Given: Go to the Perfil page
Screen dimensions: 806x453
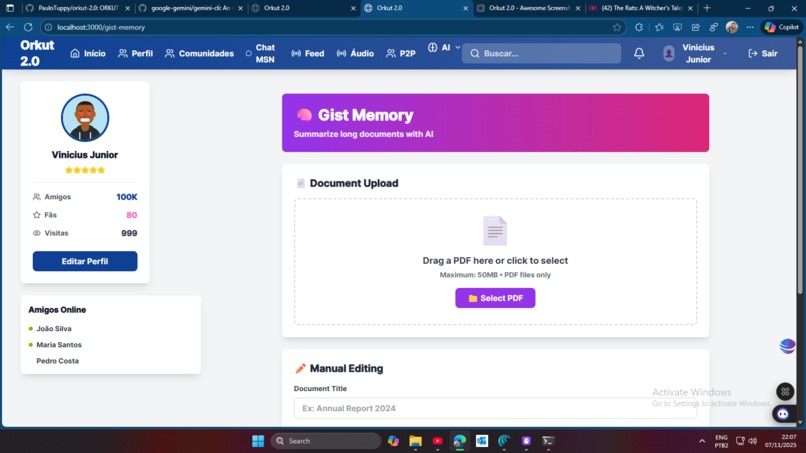Looking at the screenshot, I should 136,53.
